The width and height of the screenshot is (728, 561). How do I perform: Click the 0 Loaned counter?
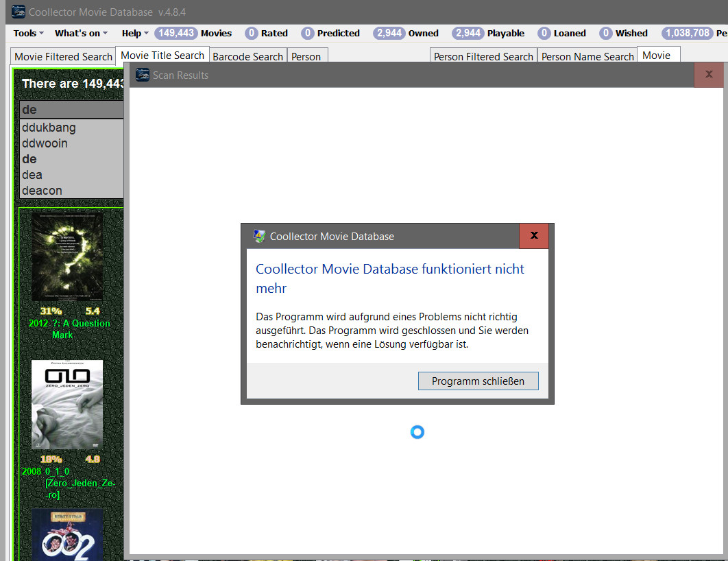click(x=562, y=33)
